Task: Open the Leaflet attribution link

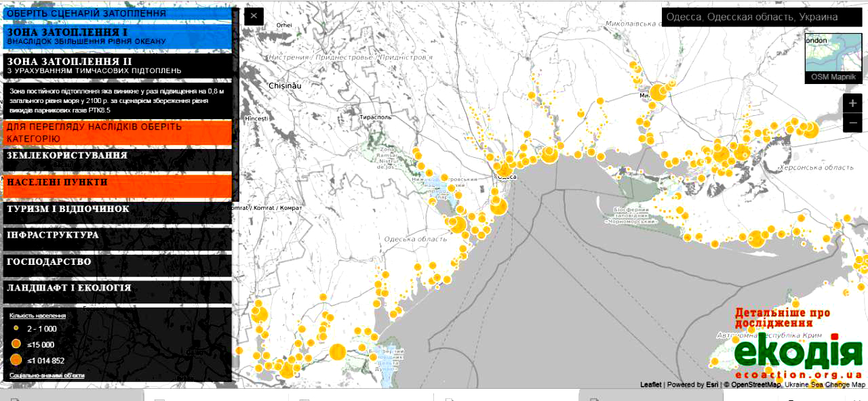Action: (x=650, y=385)
